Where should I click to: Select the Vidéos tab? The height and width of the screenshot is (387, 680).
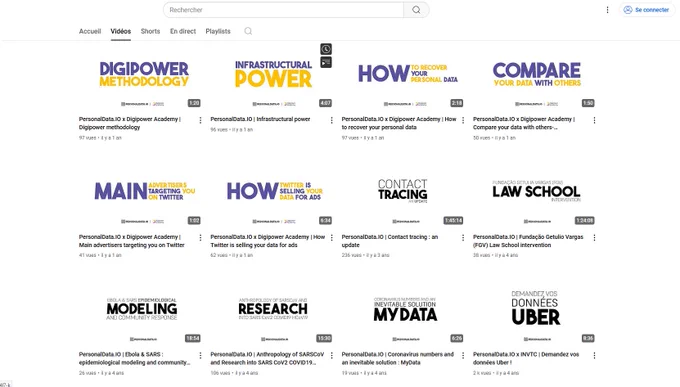coord(121,31)
